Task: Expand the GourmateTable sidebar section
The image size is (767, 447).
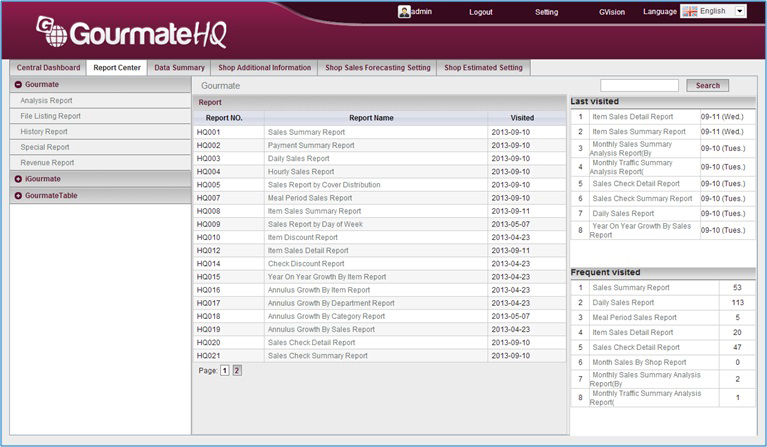Action: [18, 195]
